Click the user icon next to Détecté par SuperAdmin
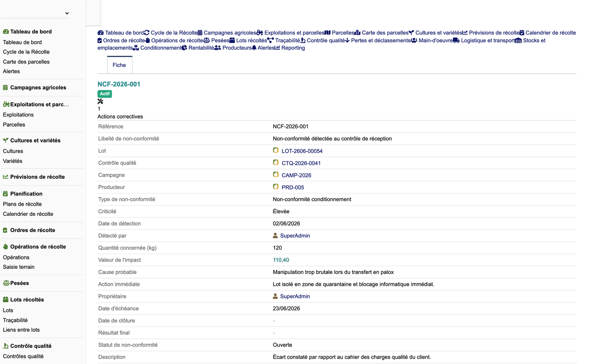The height and width of the screenshot is (364, 589). 276,235
